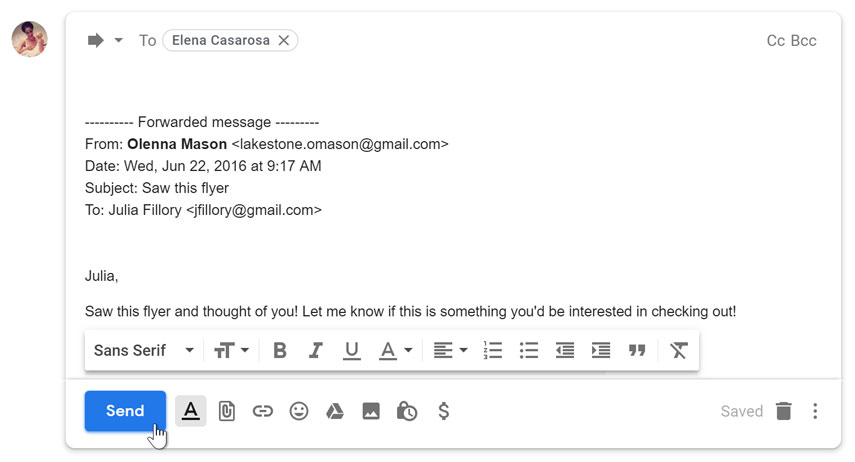Viewport: 855px width, 462px height.
Task: Expand the text size dropdown
Action: point(232,350)
